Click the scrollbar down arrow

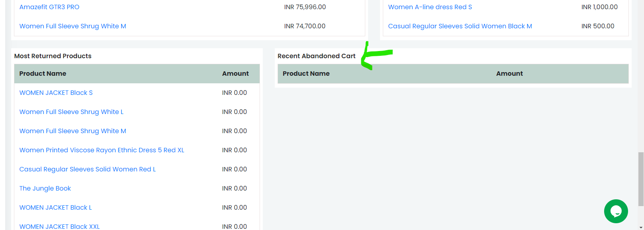pyautogui.click(x=641, y=228)
